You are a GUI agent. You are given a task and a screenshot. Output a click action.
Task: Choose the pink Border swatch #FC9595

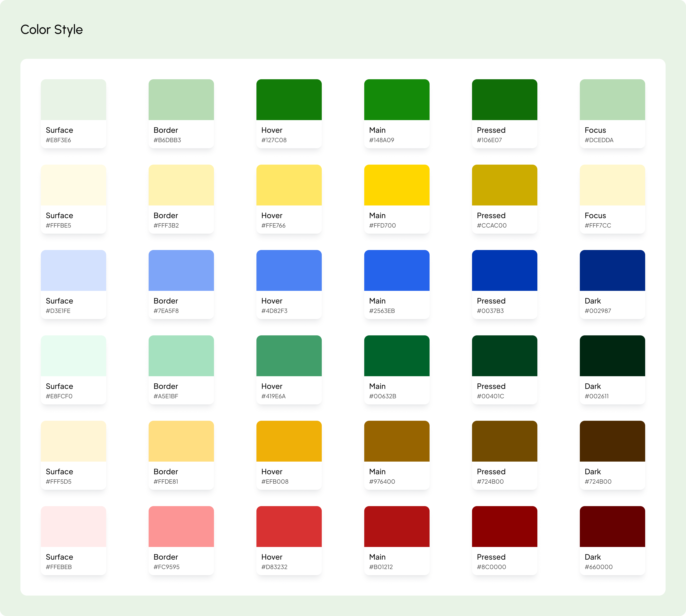tap(181, 526)
